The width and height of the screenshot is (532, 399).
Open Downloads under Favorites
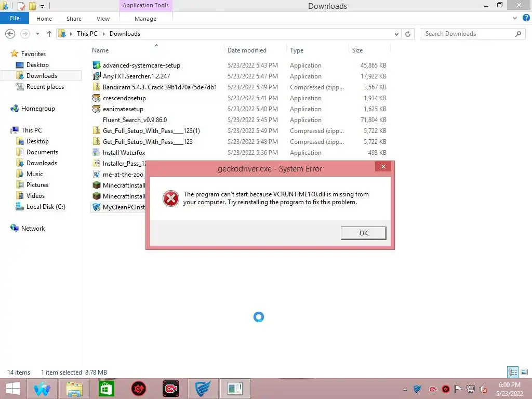[42, 76]
